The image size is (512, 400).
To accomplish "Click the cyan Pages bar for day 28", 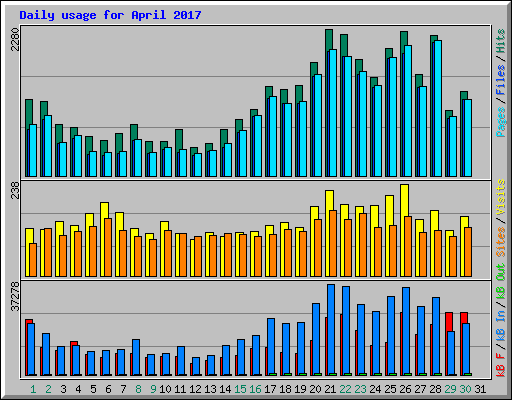I will (438, 108).
